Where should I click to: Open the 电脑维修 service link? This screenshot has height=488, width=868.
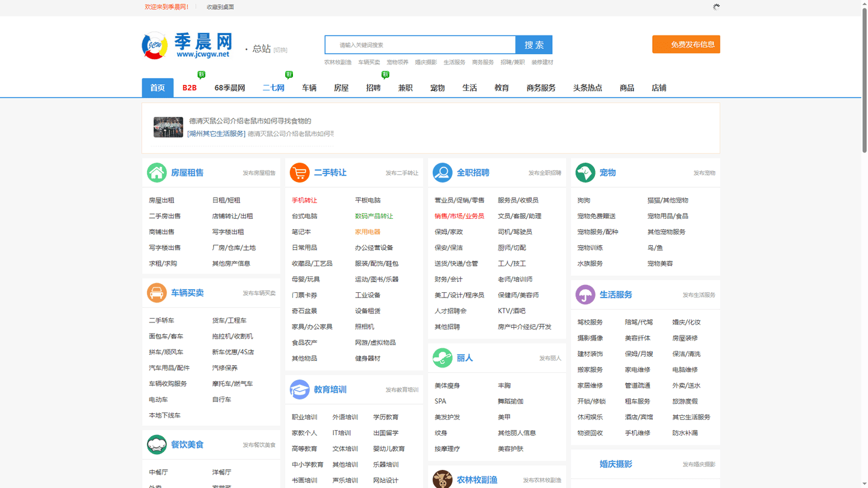[685, 370]
